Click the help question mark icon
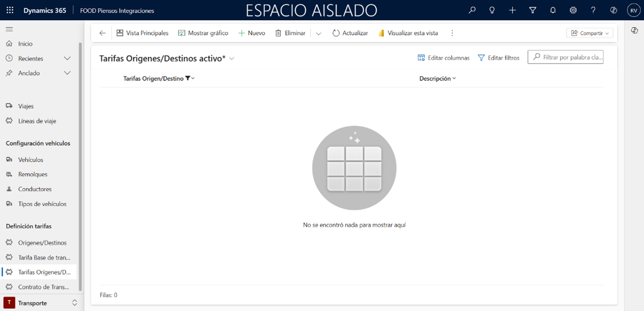Image resolution: width=644 pixels, height=311 pixels. pyautogui.click(x=593, y=10)
